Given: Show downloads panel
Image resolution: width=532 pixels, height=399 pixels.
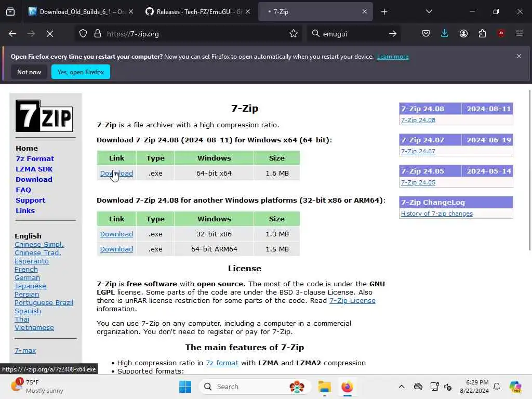Looking at the screenshot, I should (445, 33).
